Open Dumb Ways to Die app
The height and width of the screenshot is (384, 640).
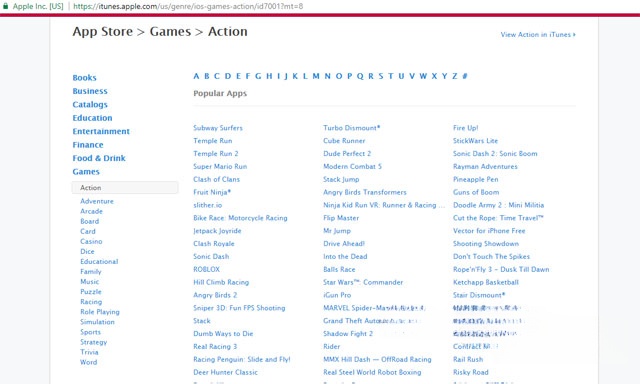[223, 333]
